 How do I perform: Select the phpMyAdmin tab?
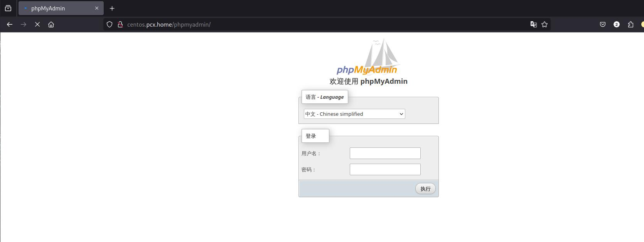(x=54, y=8)
